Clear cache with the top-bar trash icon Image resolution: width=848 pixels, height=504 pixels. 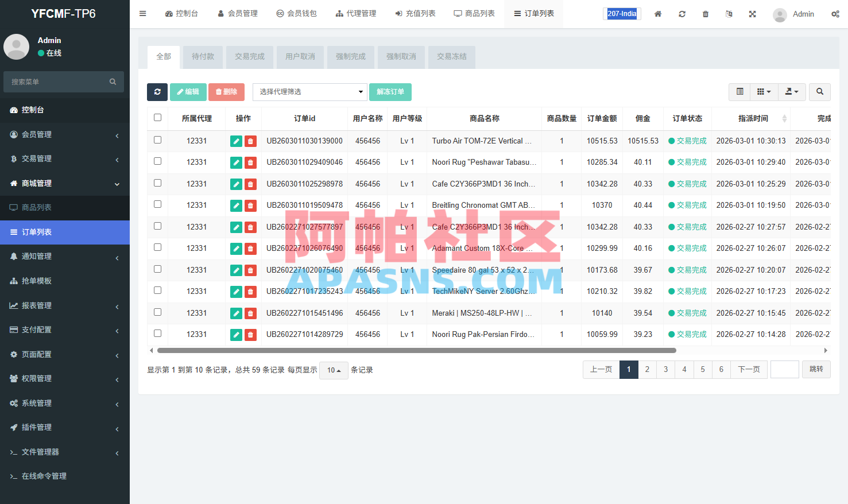[x=706, y=14]
